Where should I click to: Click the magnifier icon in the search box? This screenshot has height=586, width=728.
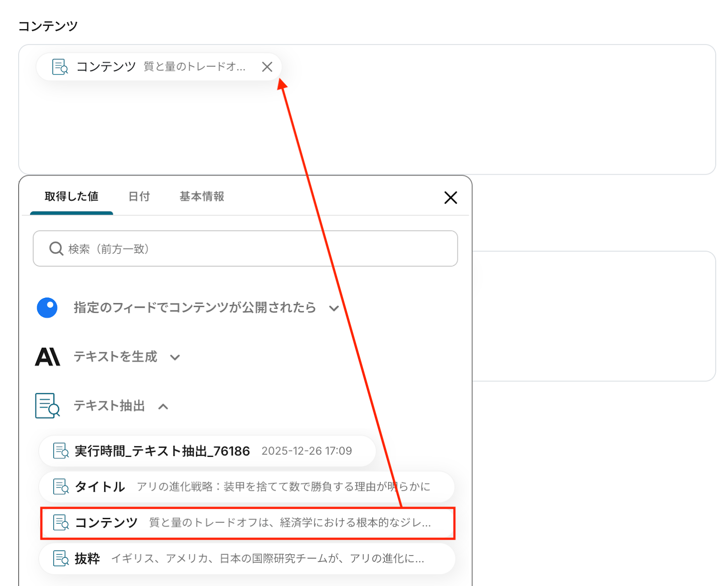click(56, 249)
